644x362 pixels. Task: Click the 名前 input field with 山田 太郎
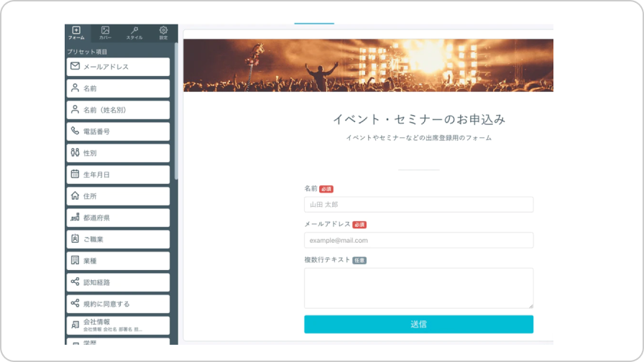(x=418, y=205)
